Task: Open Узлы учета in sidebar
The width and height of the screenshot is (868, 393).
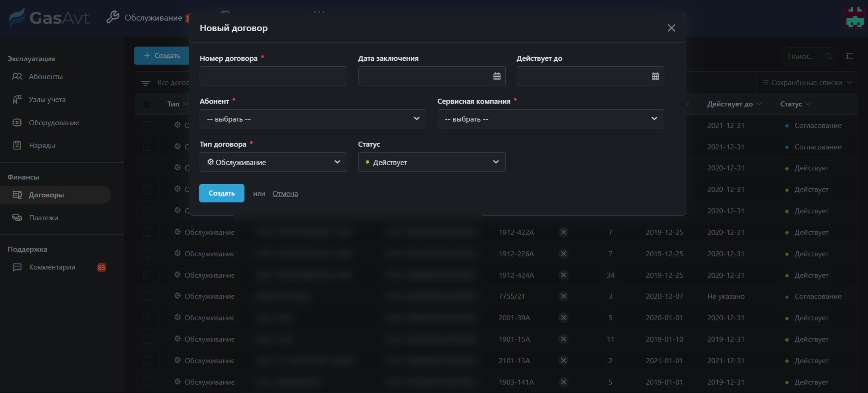Action: tap(47, 99)
